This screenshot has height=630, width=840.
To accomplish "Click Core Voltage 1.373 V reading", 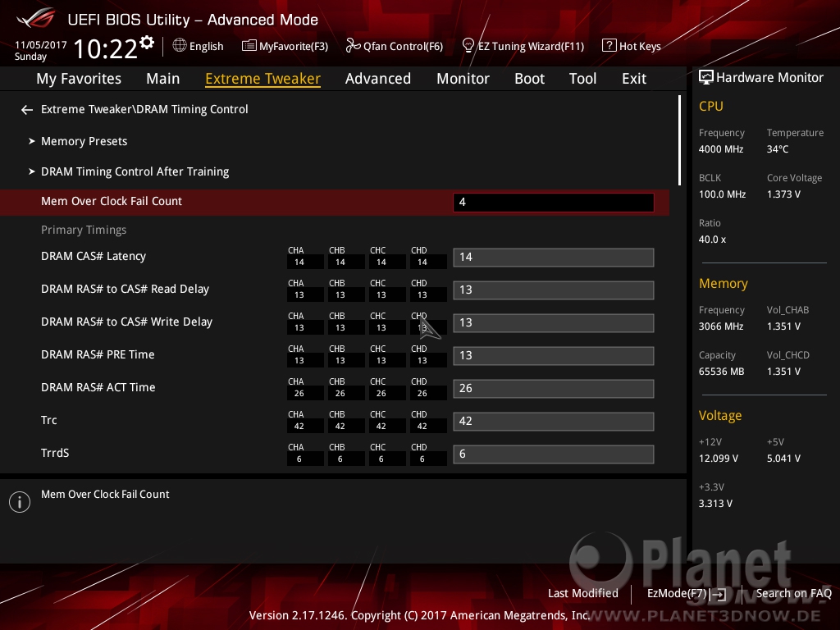I will (x=783, y=194).
